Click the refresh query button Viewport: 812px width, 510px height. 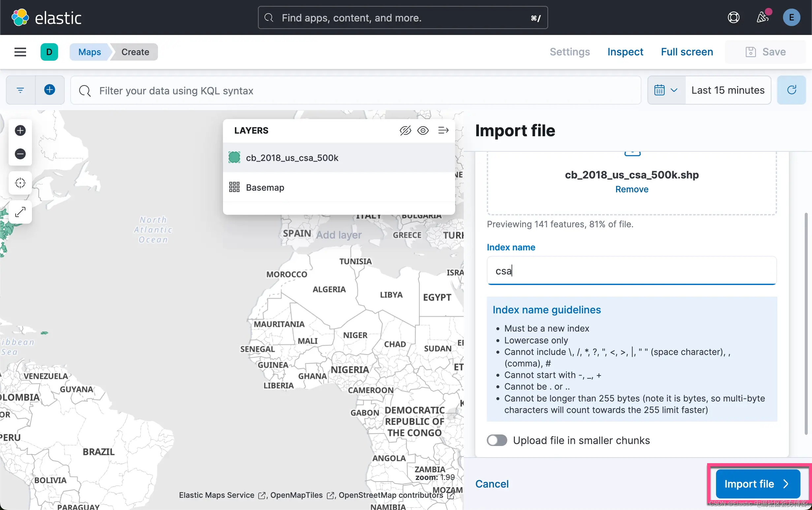791,90
